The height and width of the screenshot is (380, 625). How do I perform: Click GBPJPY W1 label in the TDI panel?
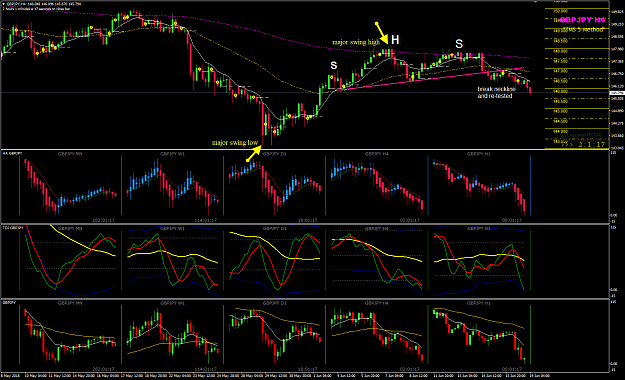(x=172, y=228)
